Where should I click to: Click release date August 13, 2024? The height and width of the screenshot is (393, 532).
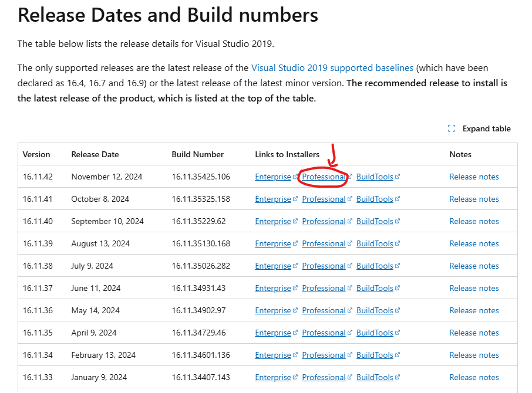click(x=100, y=243)
